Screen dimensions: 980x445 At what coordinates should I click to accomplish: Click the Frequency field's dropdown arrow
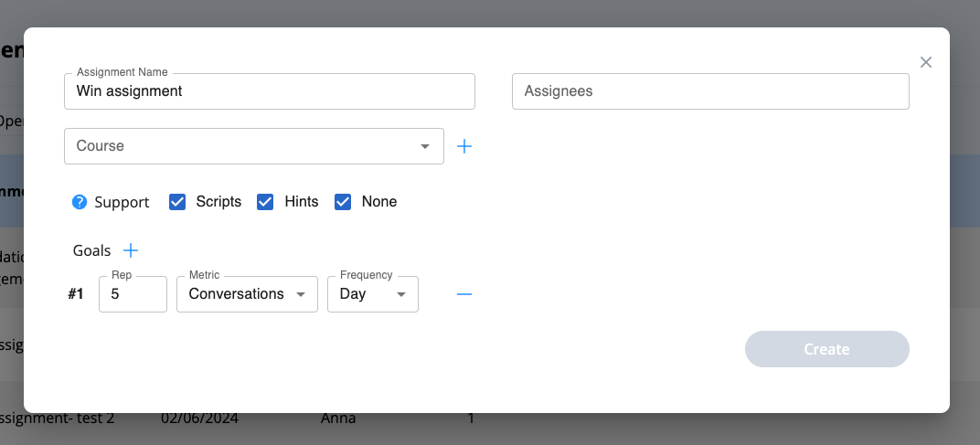[x=401, y=294]
